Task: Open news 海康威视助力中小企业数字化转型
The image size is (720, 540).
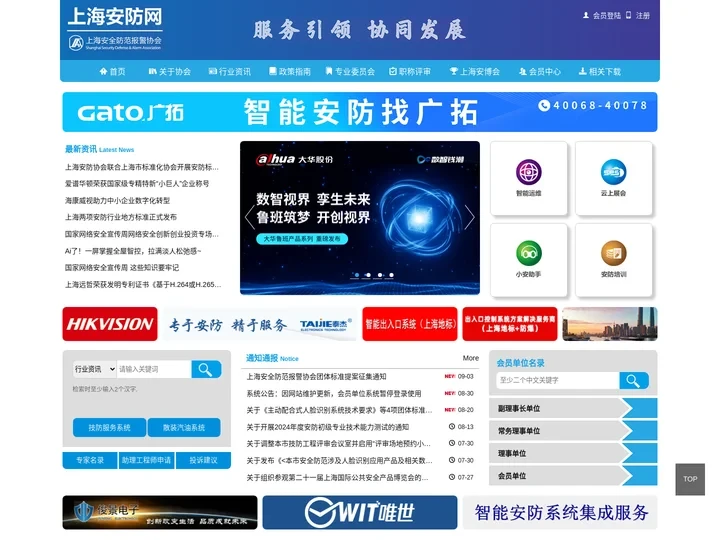Action: tap(118, 201)
